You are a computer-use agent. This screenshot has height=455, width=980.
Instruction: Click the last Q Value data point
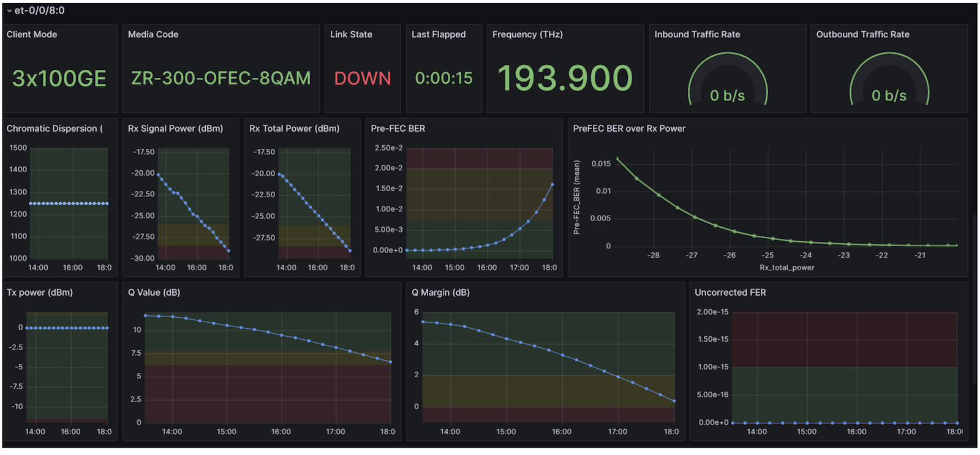(x=391, y=362)
